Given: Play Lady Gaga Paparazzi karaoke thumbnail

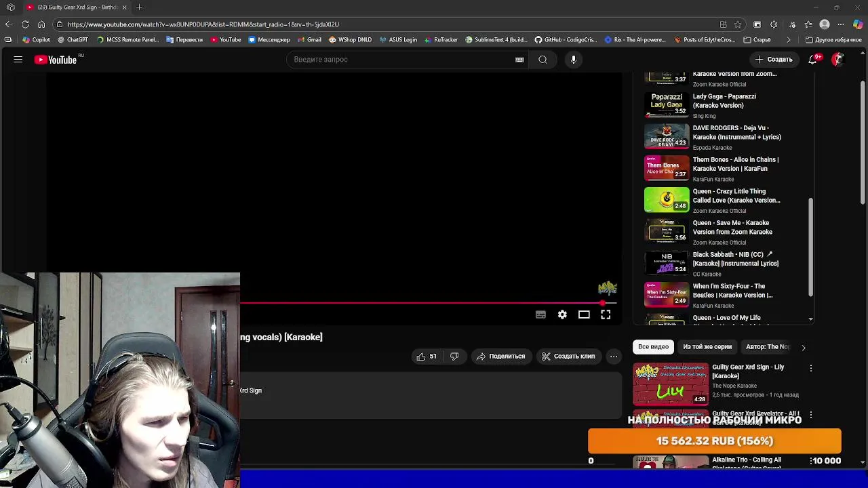Looking at the screenshot, I should pyautogui.click(x=667, y=104).
